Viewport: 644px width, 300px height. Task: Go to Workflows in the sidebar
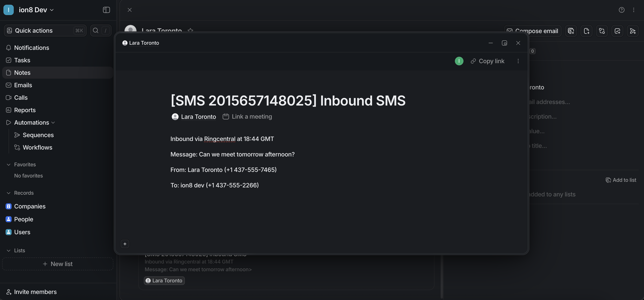coord(38,147)
